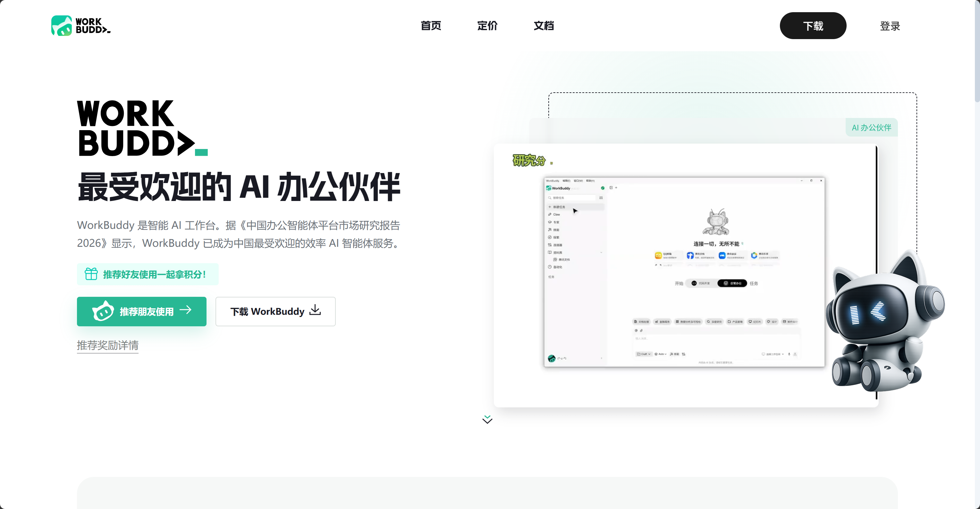
Task: Open the 推荐奖励详情 link
Action: [108, 345]
